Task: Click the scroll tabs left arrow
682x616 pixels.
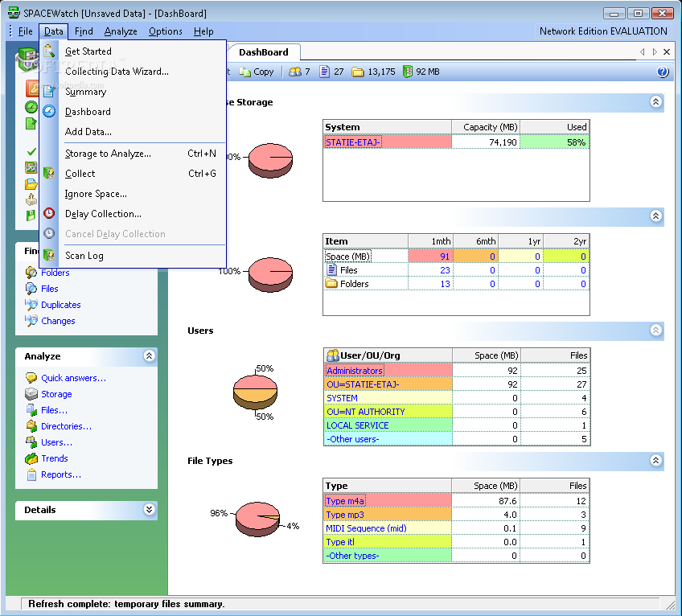Action: pyautogui.click(x=643, y=51)
